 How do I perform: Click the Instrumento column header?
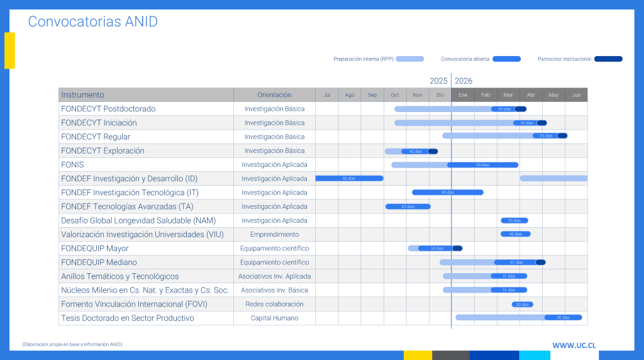[x=83, y=95]
